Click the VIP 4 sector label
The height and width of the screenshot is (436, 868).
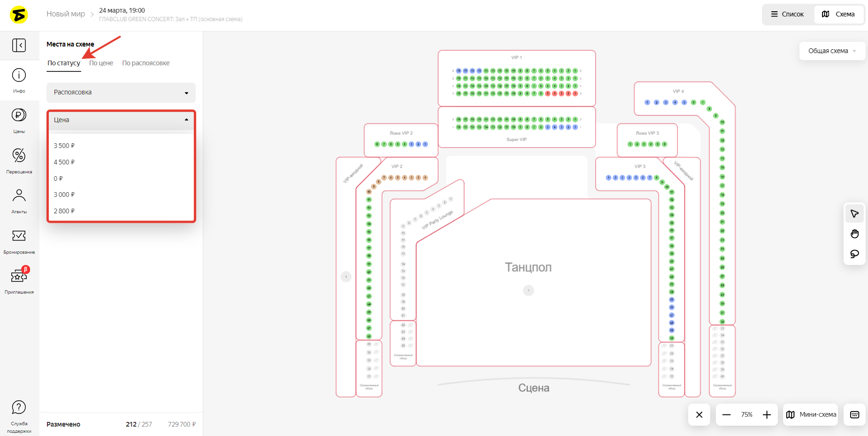pyautogui.click(x=678, y=91)
